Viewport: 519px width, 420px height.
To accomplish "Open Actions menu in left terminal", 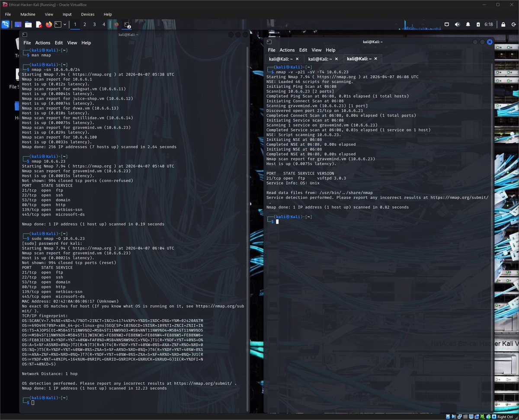I will [43, 43].
